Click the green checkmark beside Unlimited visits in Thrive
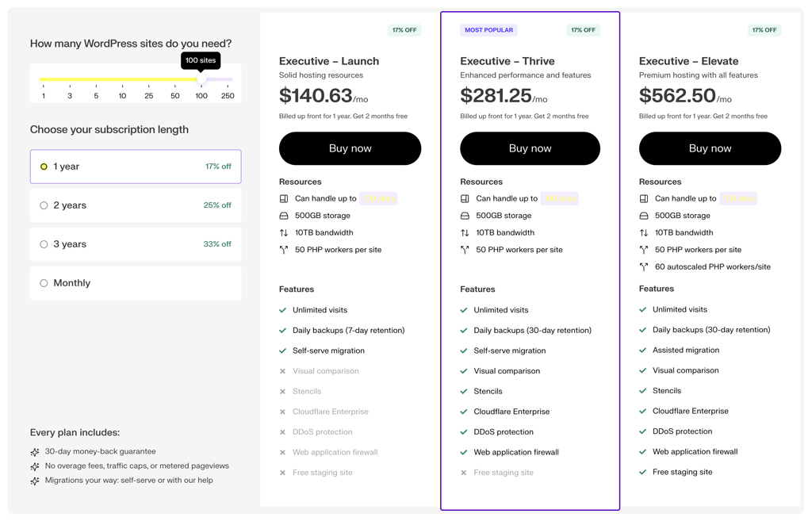Screen dimensions: 812x521 462,309
